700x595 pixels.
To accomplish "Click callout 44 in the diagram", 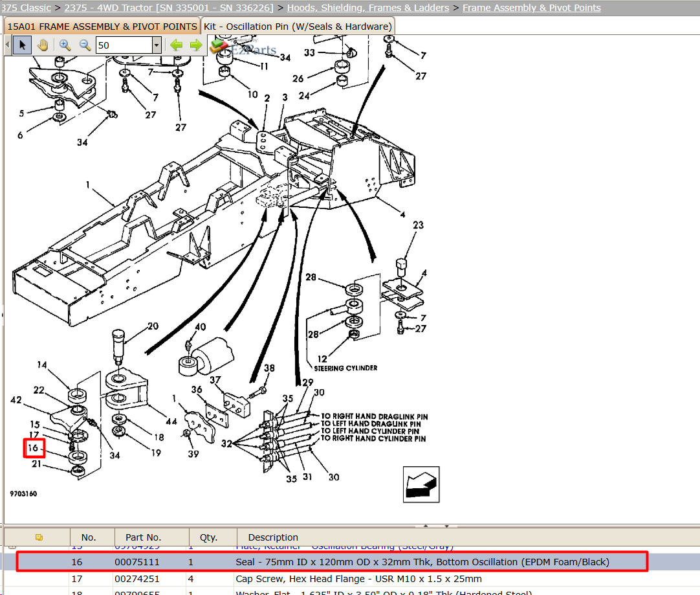I will [171, 421].
